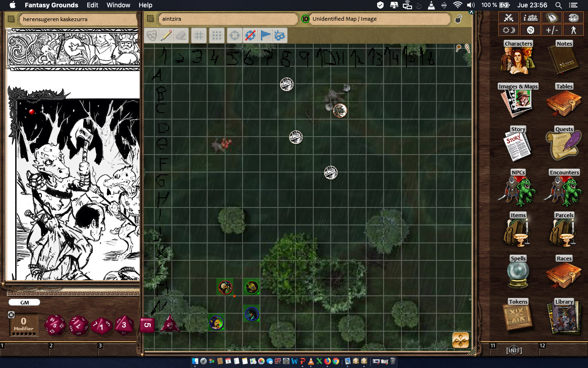Click the Wi-Fi status icon
Image resolution: width=588 pixels, height=368 pixels.
[x=457, y=5]
